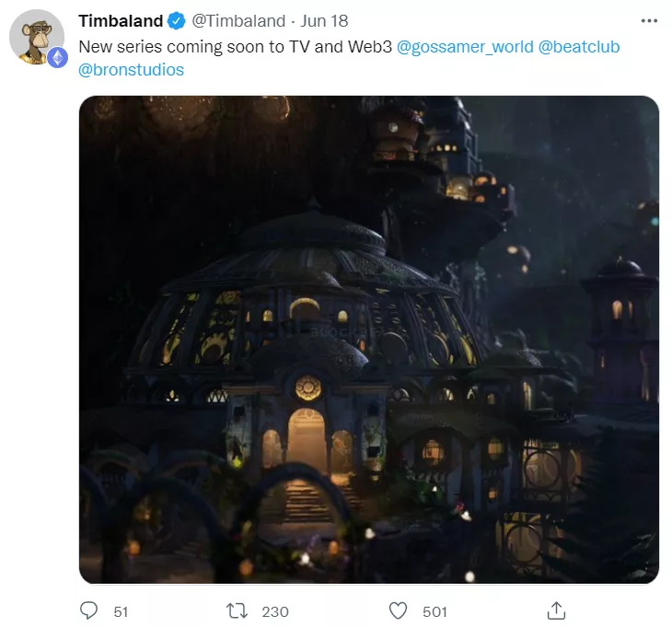The height and width of the screenshot is (627, 672).
Task: Click the glowing arched doorway in the image
Action: pos(307,441)
